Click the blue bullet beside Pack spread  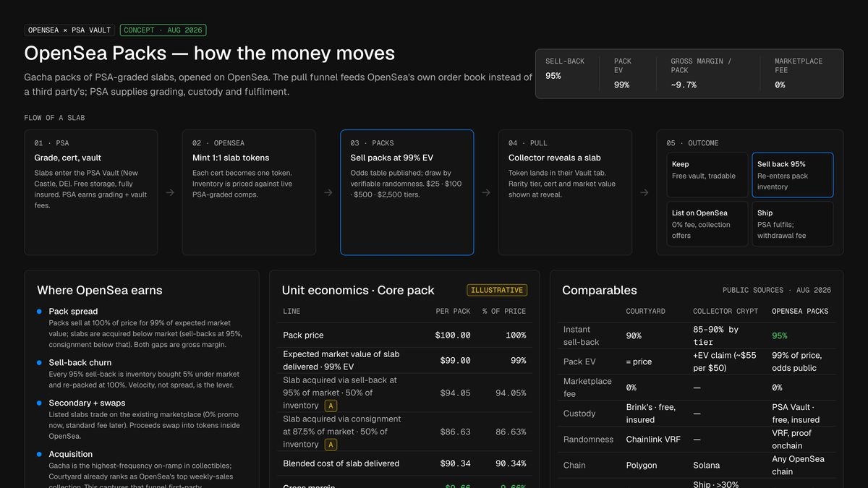point(39,312)
